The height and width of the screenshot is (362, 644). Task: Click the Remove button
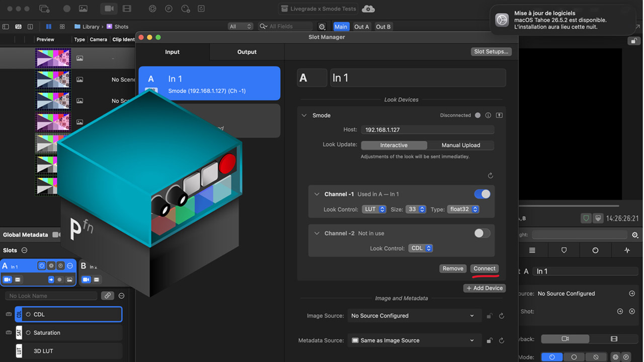(x=453, y=268)
